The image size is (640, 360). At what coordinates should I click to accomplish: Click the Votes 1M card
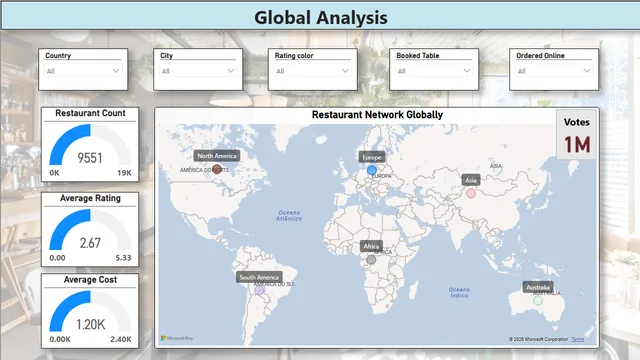[577, 134]
